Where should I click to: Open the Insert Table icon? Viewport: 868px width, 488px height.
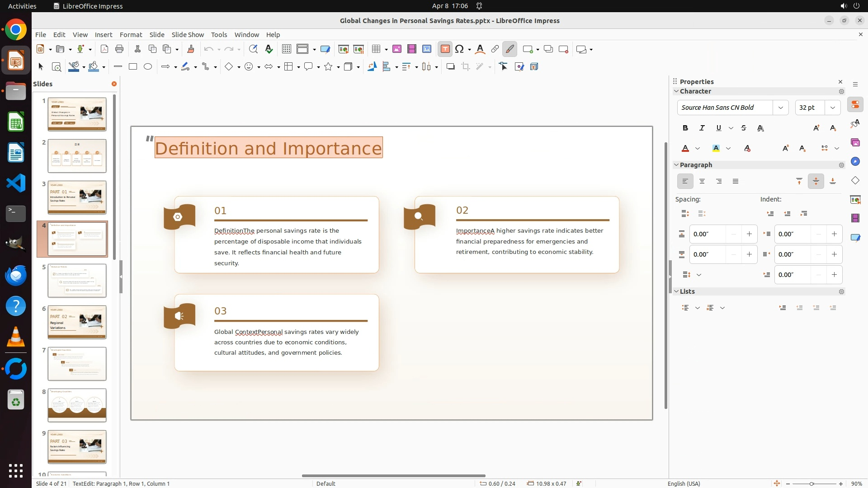pyautogui.click(x=376, y=49)
